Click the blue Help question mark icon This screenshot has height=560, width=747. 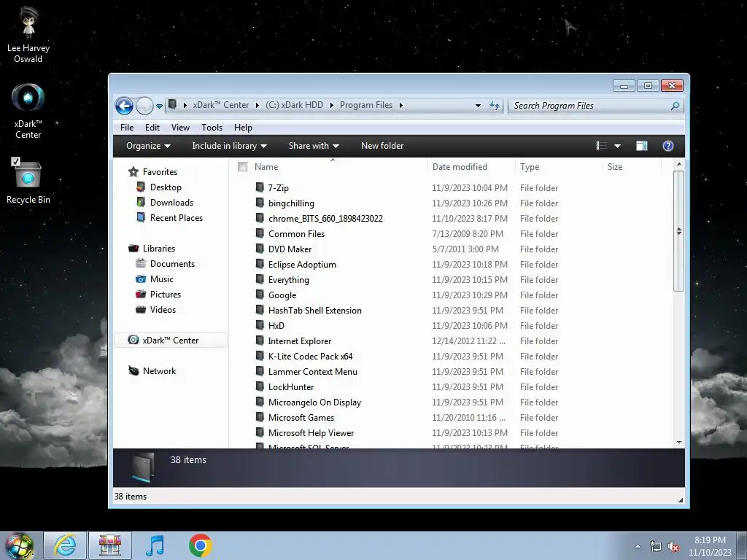pos(668,146)
